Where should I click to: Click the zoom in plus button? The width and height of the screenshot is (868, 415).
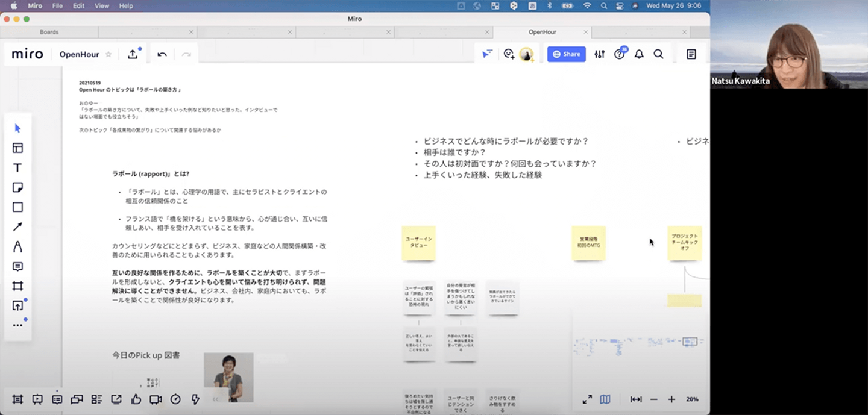click(x=671, y=399)
